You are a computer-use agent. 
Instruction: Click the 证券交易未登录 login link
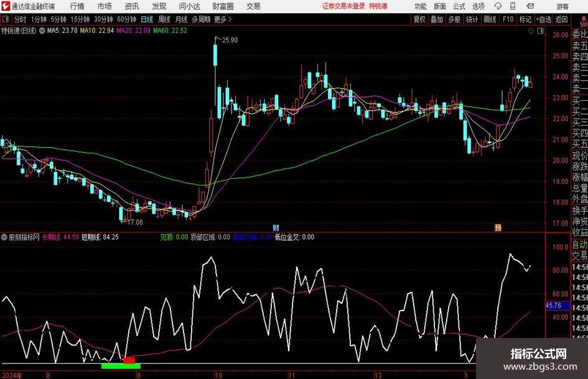343,6
